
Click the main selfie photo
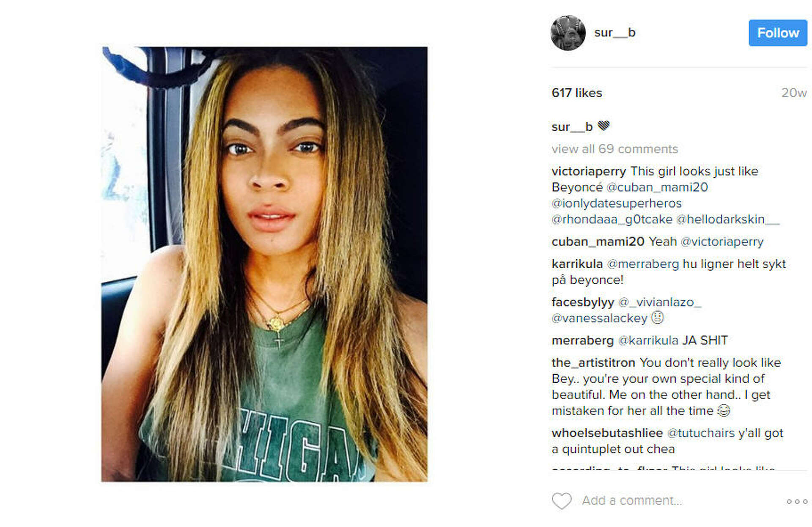[264, 264]
